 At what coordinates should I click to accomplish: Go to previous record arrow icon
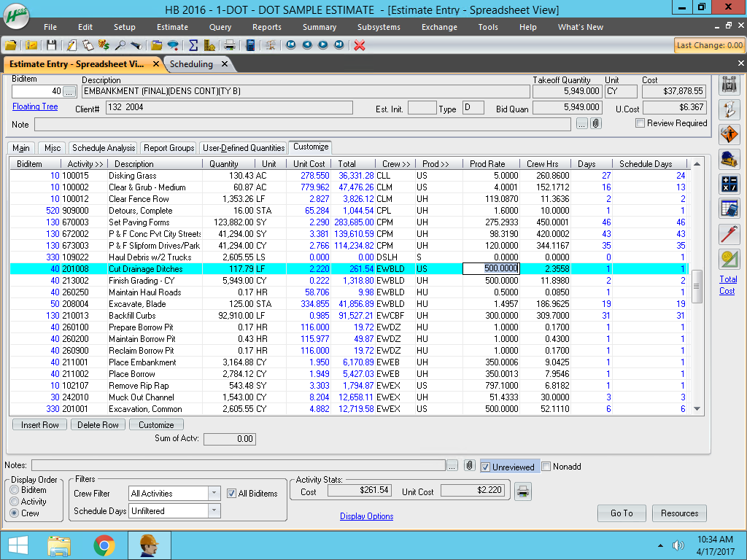[307, 44]
